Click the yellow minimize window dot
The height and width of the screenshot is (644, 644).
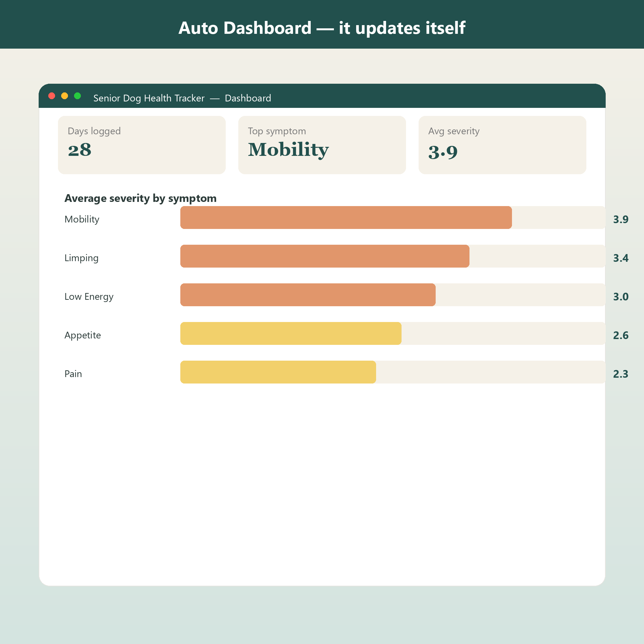65,96
